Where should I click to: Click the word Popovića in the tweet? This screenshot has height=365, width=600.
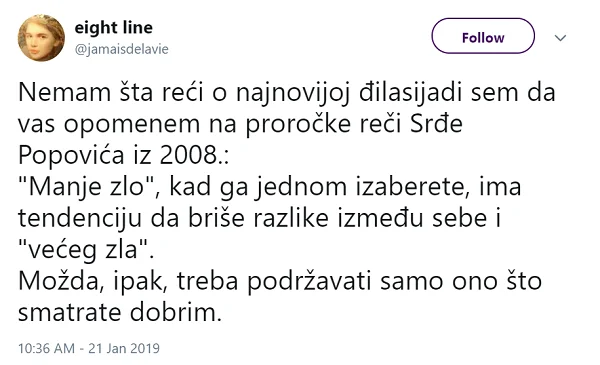click(x=71, y=155)
